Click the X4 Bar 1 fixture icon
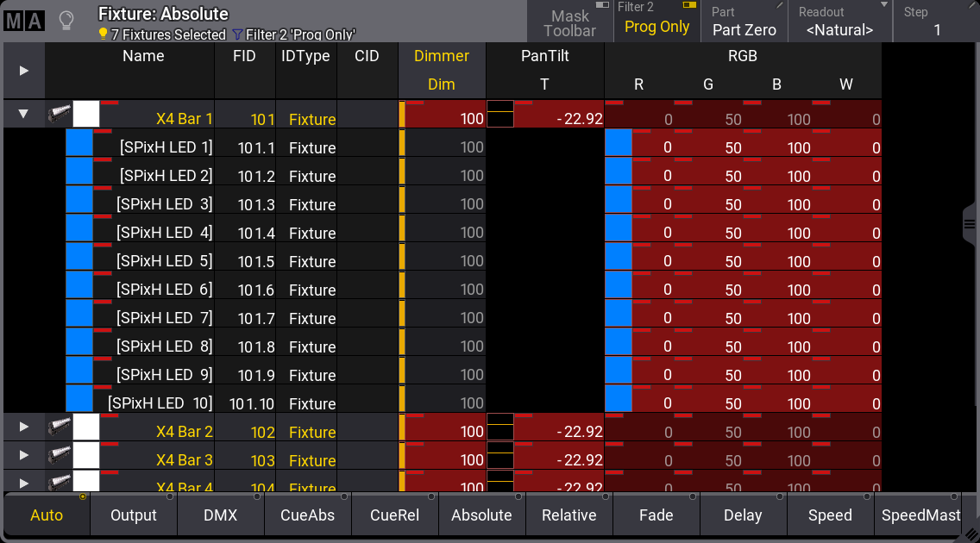This screenshot has height=543, width=980. 60,114
